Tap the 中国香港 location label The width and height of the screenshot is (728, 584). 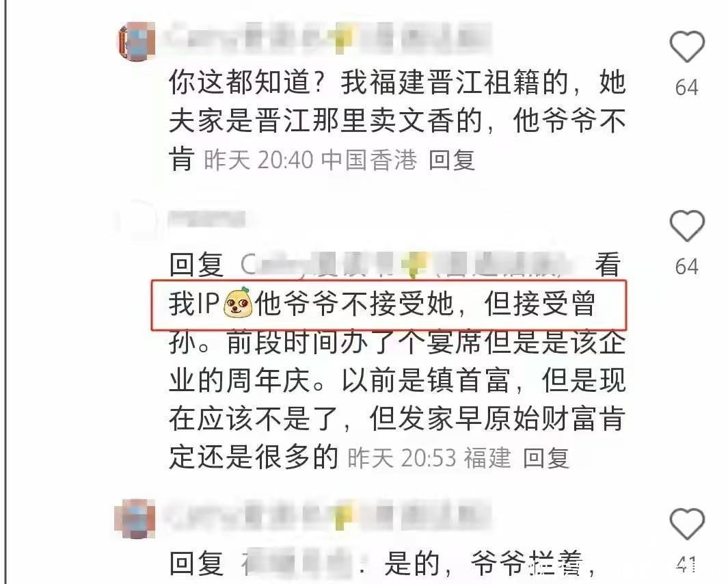(369, 160)
